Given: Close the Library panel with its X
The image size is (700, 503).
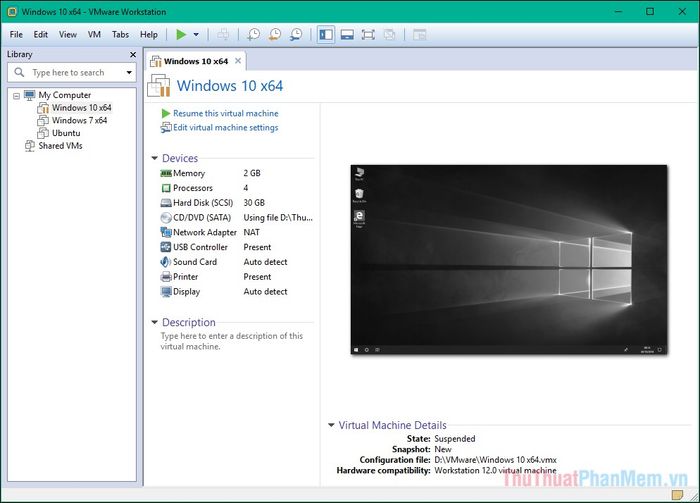Looking at the screenshot, I should pyautogui.click(x=133, y=54).
